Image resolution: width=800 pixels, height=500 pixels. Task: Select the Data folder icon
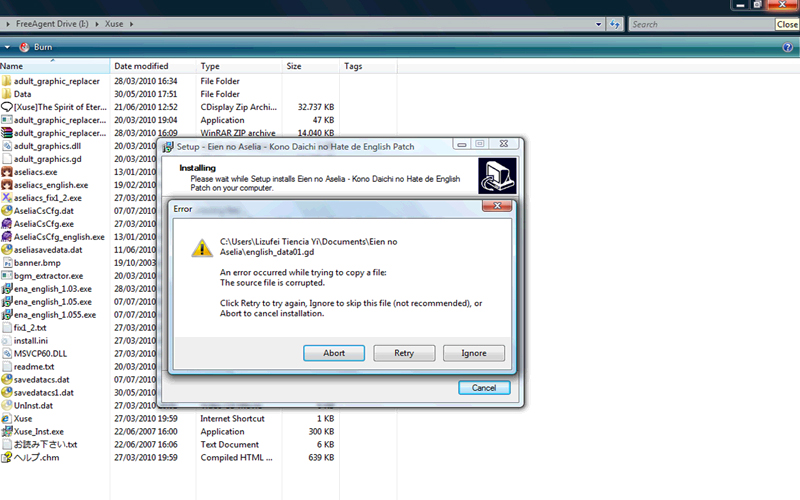(7, 94)
